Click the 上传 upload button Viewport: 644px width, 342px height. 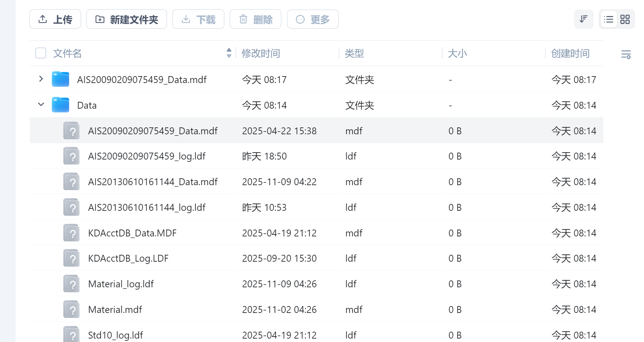pos(55,19)
